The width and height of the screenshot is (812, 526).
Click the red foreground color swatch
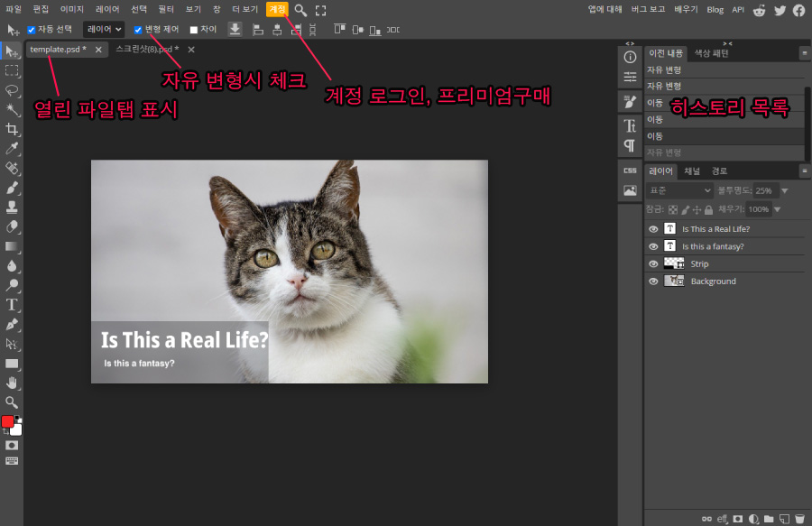point(7,420)
